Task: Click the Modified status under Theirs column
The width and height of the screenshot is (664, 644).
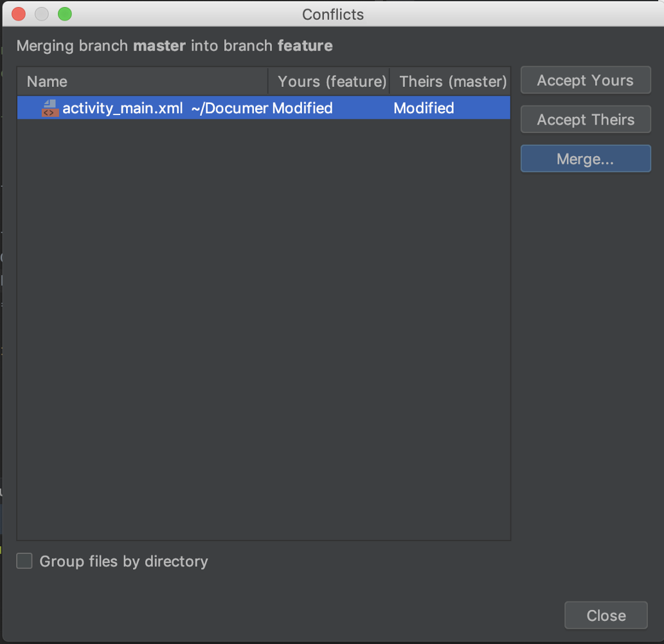Action: 424,108
